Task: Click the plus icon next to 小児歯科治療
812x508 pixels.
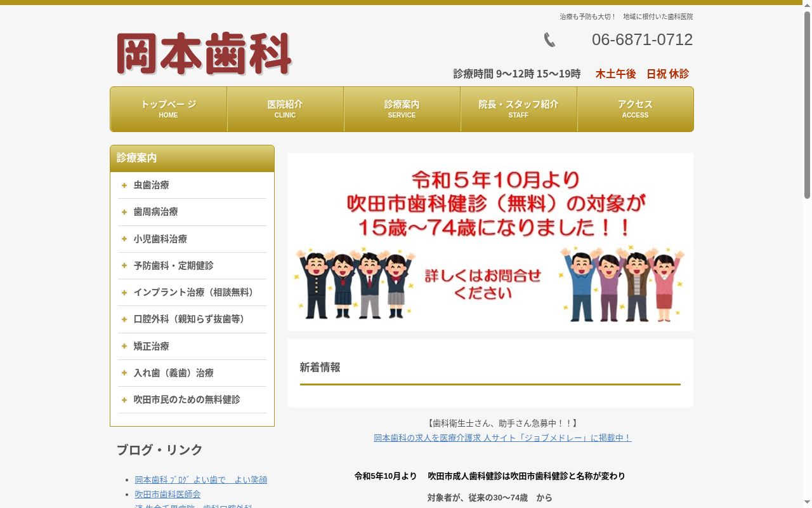Action: pyautogui.click(x=124, y=239)
